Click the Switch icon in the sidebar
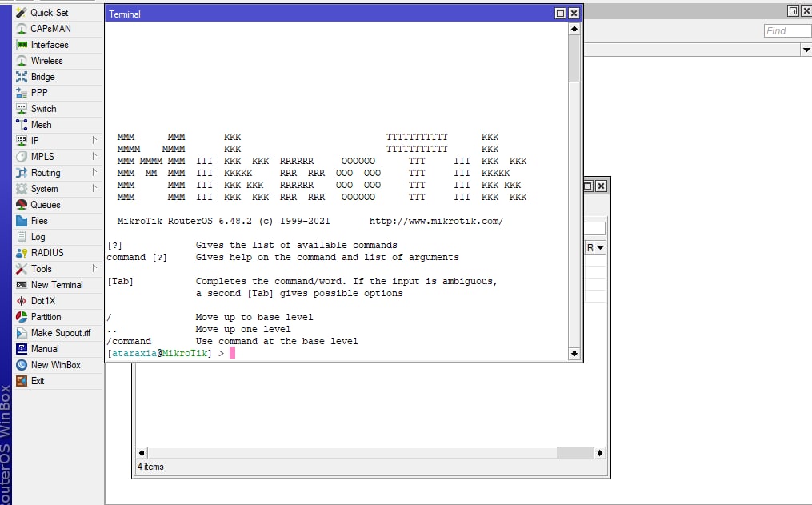The height and width of the screenshot is (505, 812). coord(22,109)
